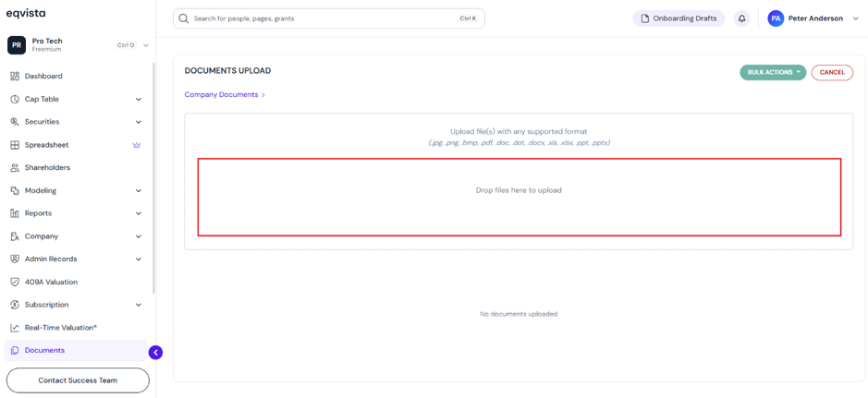Screen dimensions: 868x398
Task: Focus the search people, pages, grants field
Action: pos(329,18)
